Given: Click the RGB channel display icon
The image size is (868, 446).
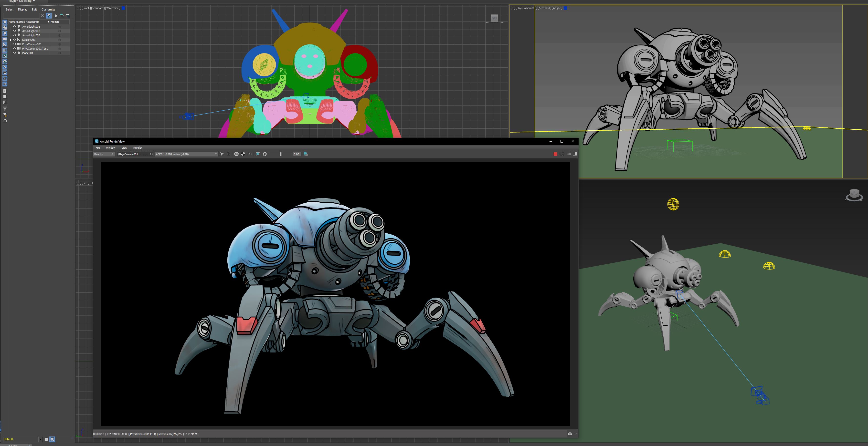Looking at the screenshot, I should [x=236, y=154].
